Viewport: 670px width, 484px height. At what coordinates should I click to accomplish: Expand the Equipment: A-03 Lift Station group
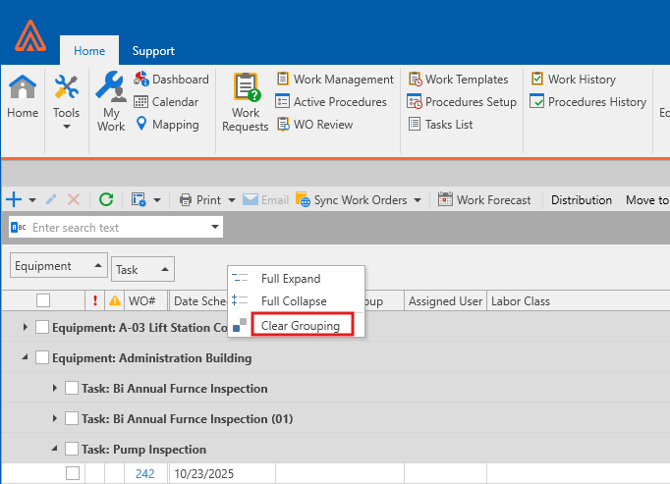(x=25, y=328)
